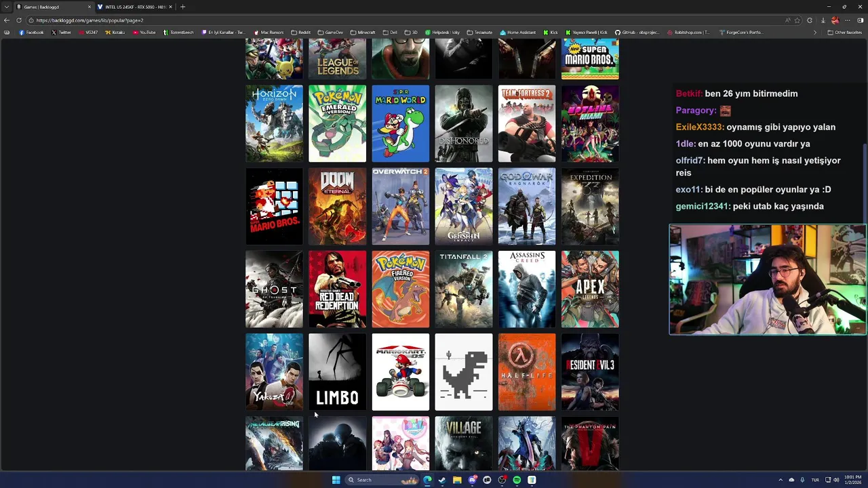The height and width of the screenshot is (488, 868).
Task: Expand the bookmarks overflow chevron
Action: [x=815, y=33]
